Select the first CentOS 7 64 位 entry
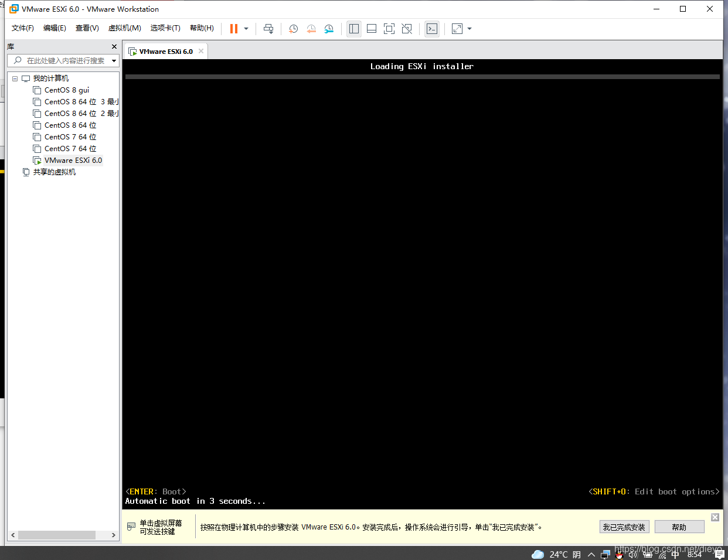The height and width of the screenshot is (560, 728). (70, 137)
